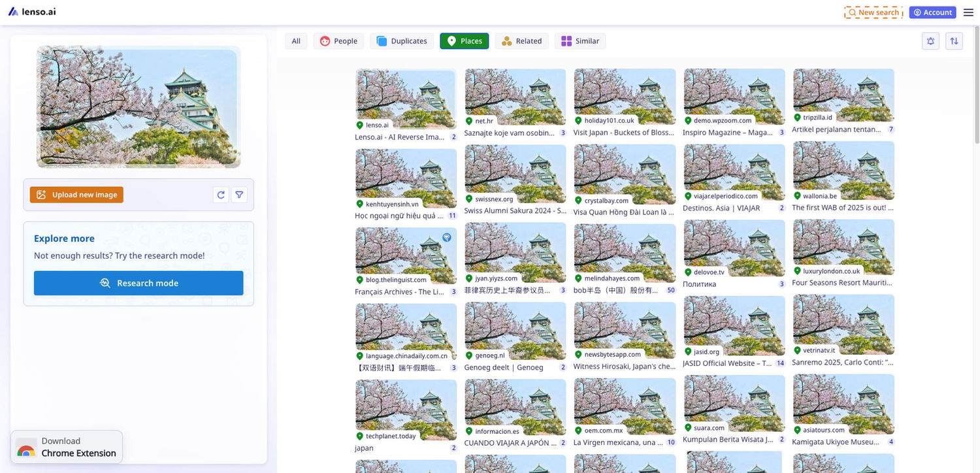
Task: Open the sort results arrows button
Action: click(x=954, y=41)
